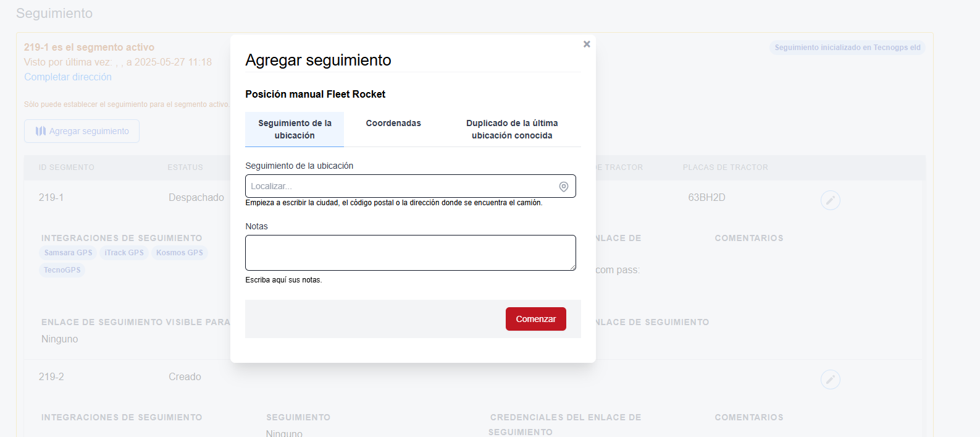The image size is (980, 437).
Task: Click Seguimiento inicializado en Tecnogps eld badge
Action: pos(847,48)
